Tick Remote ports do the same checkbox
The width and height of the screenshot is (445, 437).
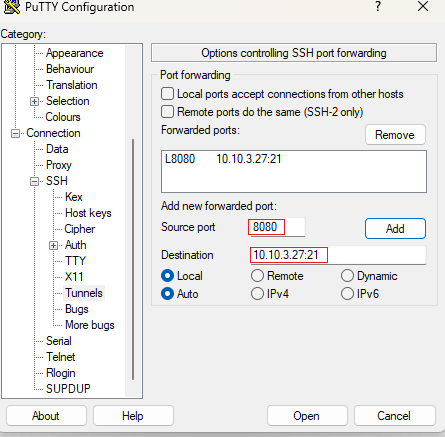click(167, 112)
